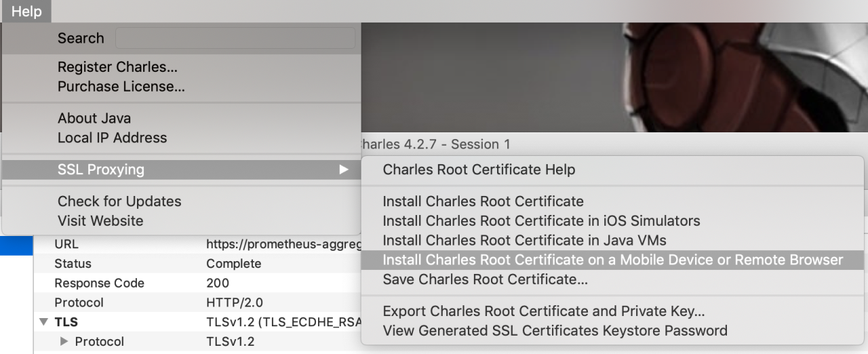Click the 200 response code value
Viewport: 868px width, 354px height.
(218, 283)
